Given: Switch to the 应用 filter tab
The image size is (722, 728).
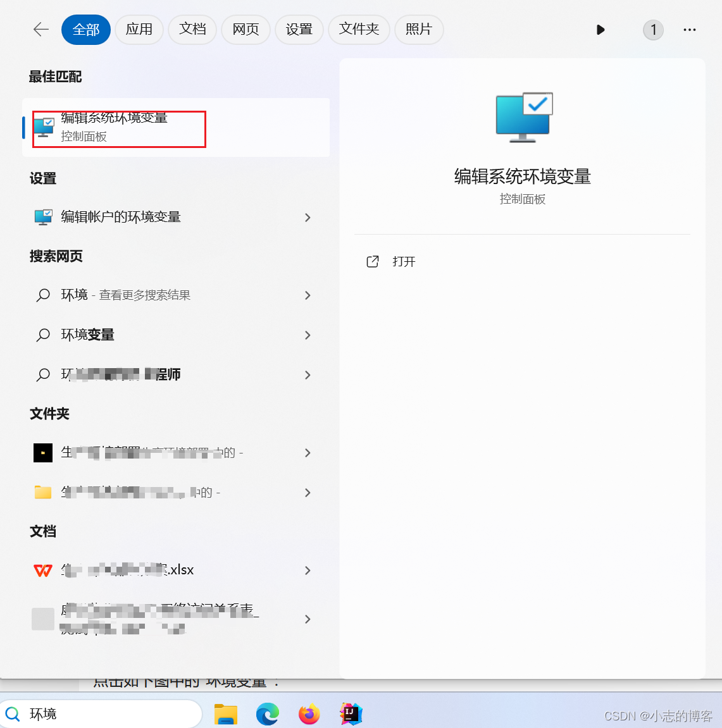Looking at the screenshot, I should [139, 30].
